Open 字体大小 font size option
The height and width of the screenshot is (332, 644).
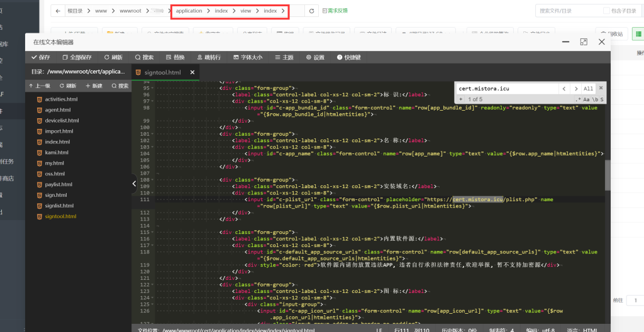click(x=248, y=57)
